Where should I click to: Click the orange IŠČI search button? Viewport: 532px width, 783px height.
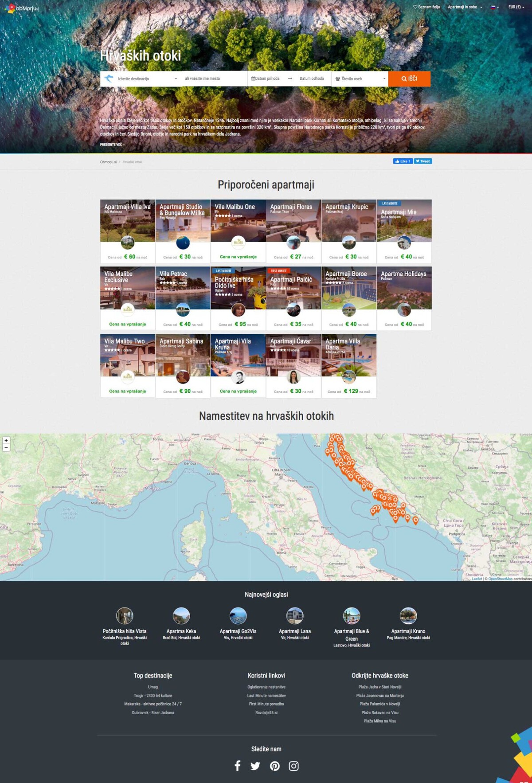click(409, 79)
